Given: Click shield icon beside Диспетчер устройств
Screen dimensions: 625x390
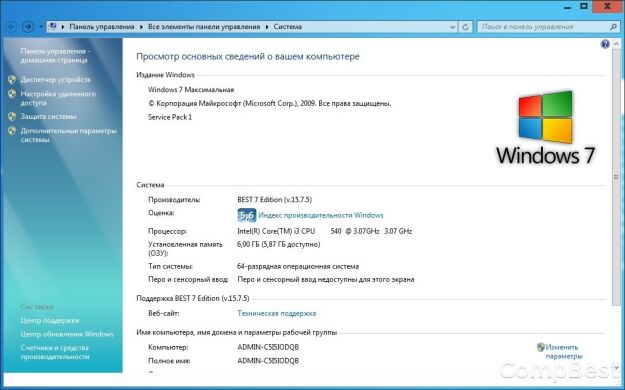Looking at the screenshot, I should coord(12,79).
